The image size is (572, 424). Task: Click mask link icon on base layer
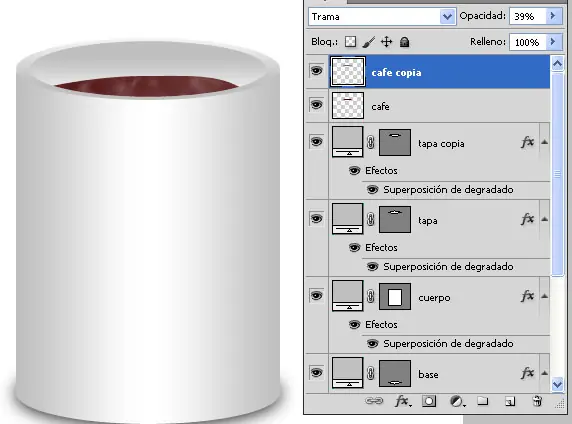pos(371,373)
